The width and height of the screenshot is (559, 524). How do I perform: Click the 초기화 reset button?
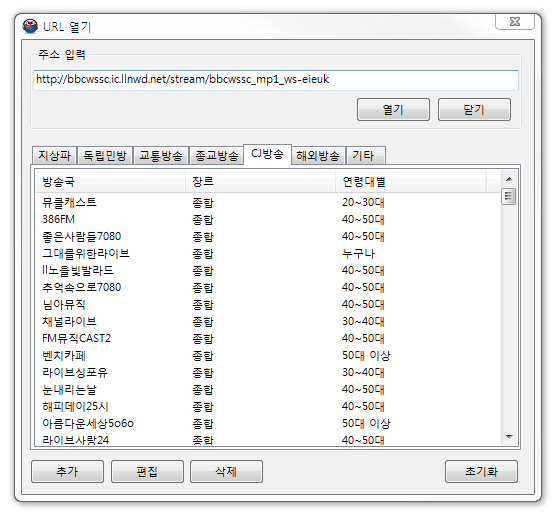click(481, 472)
